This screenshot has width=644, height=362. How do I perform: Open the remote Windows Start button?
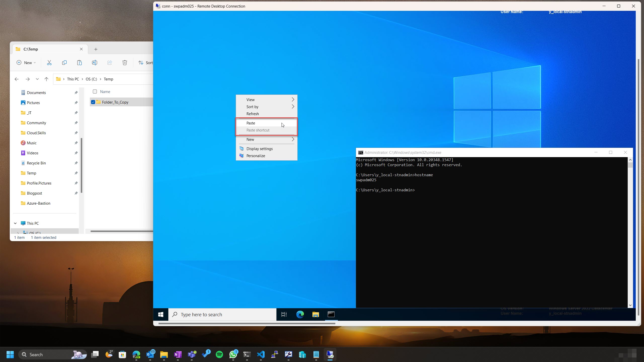click(x=161, y=314)
